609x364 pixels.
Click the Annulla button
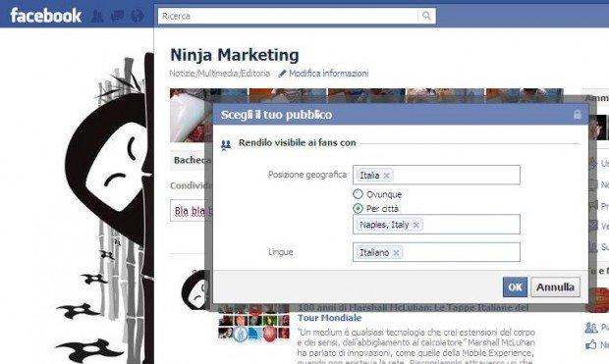click(555, 287)
